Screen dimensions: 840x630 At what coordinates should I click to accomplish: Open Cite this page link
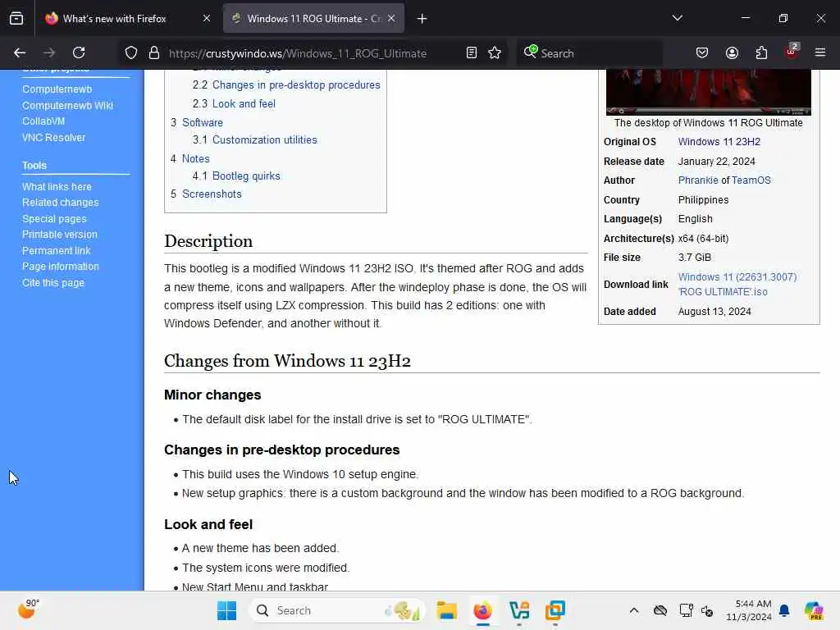53,282
